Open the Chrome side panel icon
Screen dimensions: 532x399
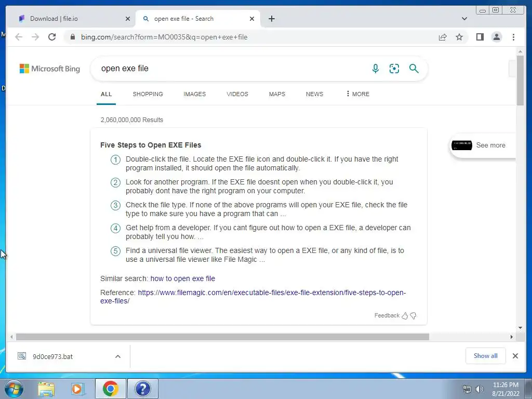click(x=480, y=37)
